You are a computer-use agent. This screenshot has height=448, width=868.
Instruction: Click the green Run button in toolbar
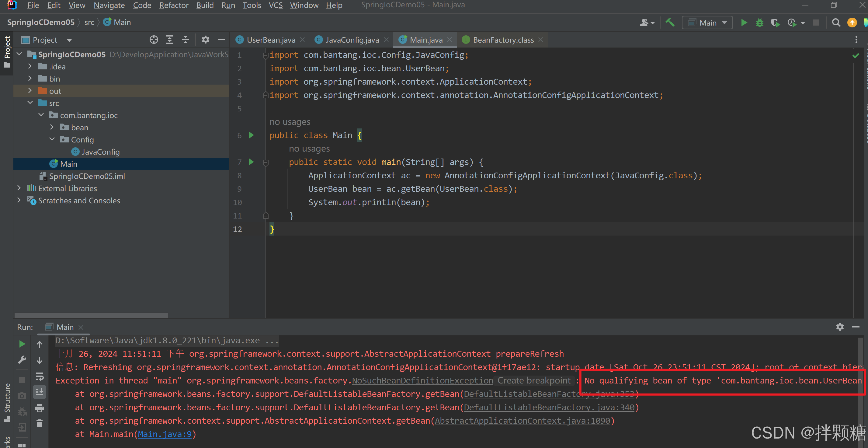[x=744, y=23]
